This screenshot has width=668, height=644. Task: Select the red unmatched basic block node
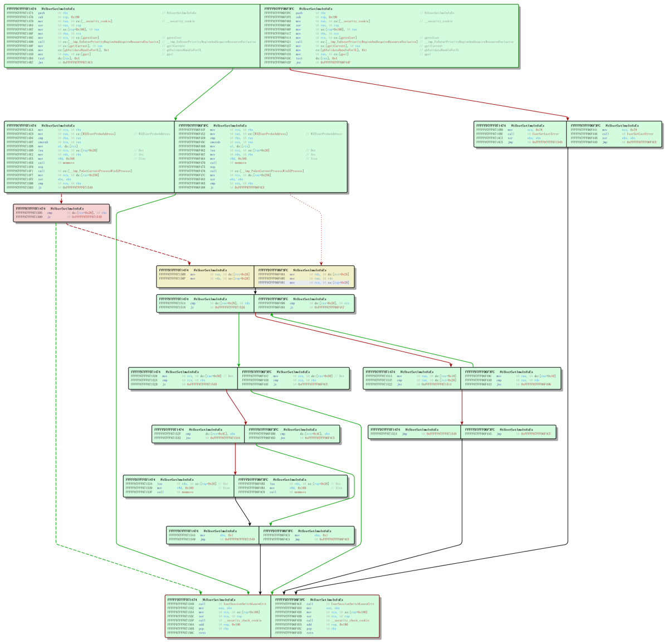point(61,213)
